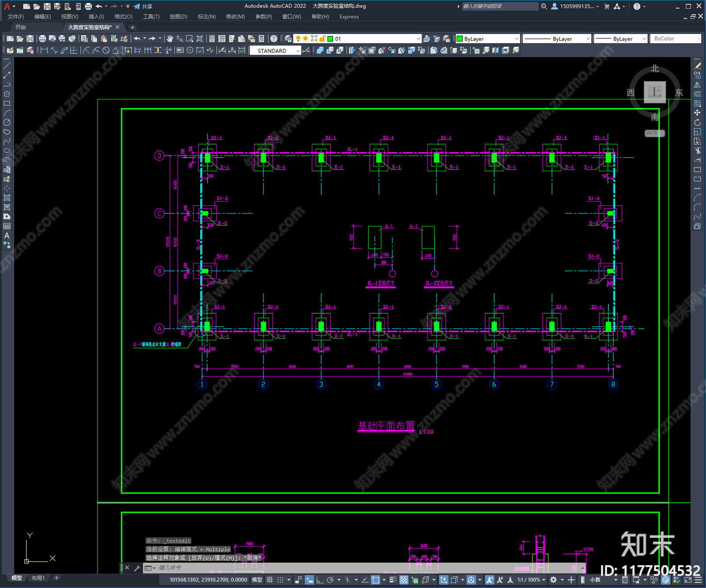Activate the Pan hand tool

(x=170, y=39)
